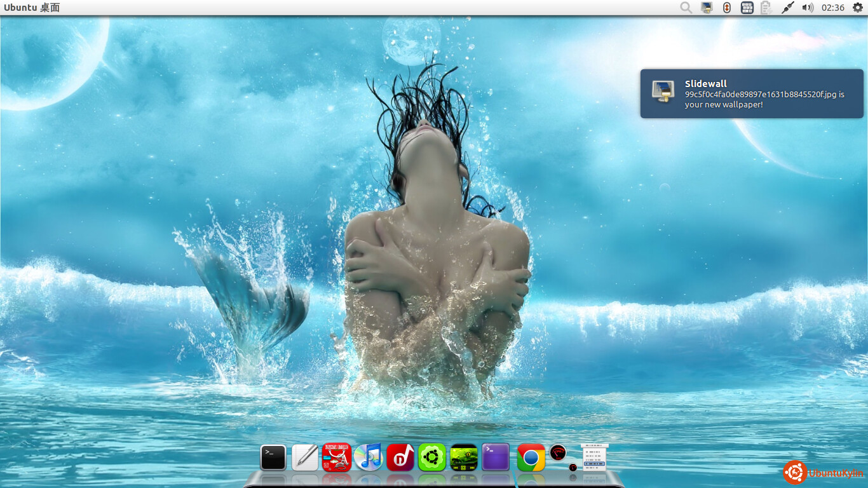
Task: Open Google Chrome from the dock
Action: tap(531, 457)
